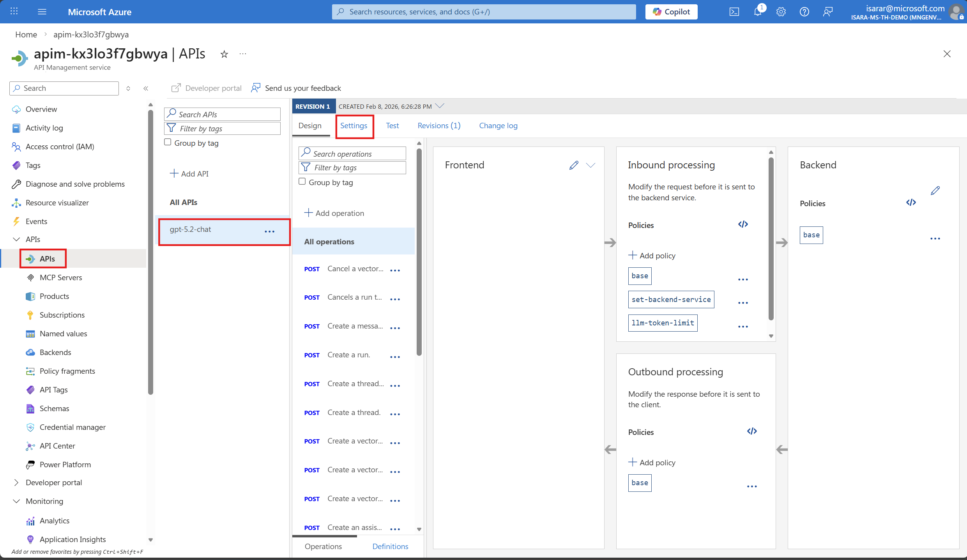Click the feedback icon in top bar

pyautogui.click(x=827, y=12)
